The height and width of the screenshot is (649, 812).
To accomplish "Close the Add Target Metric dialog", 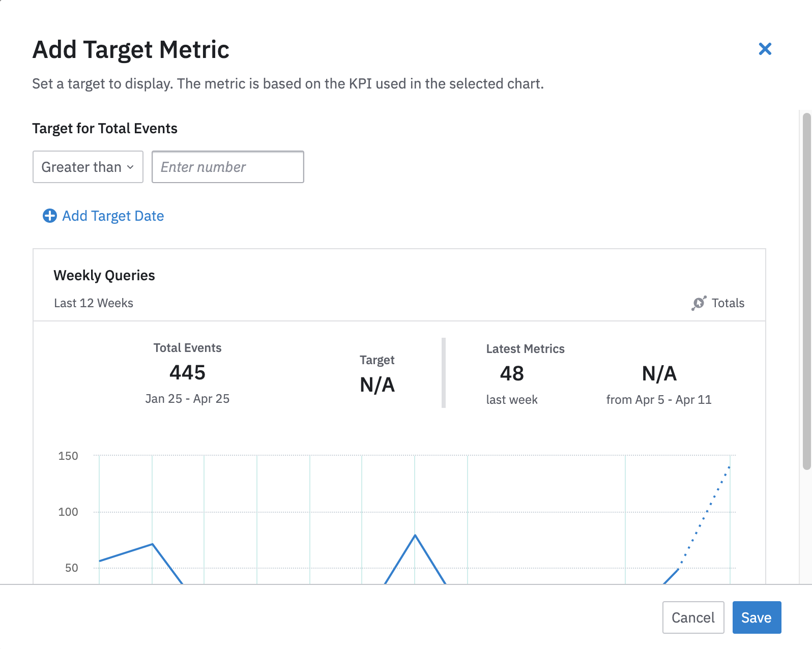I will pos(765,49).
